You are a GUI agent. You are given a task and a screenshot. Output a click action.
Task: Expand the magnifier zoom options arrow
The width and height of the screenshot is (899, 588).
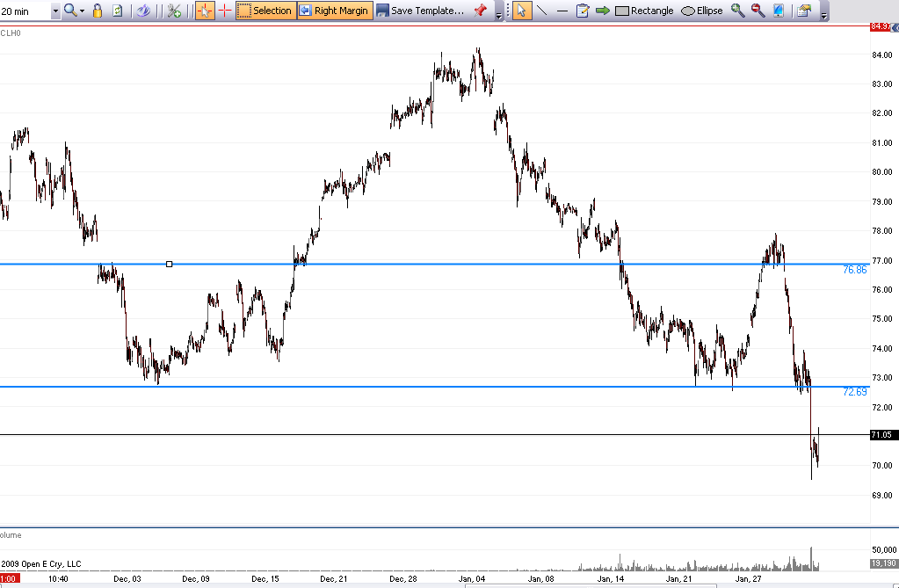coord(82,11)
